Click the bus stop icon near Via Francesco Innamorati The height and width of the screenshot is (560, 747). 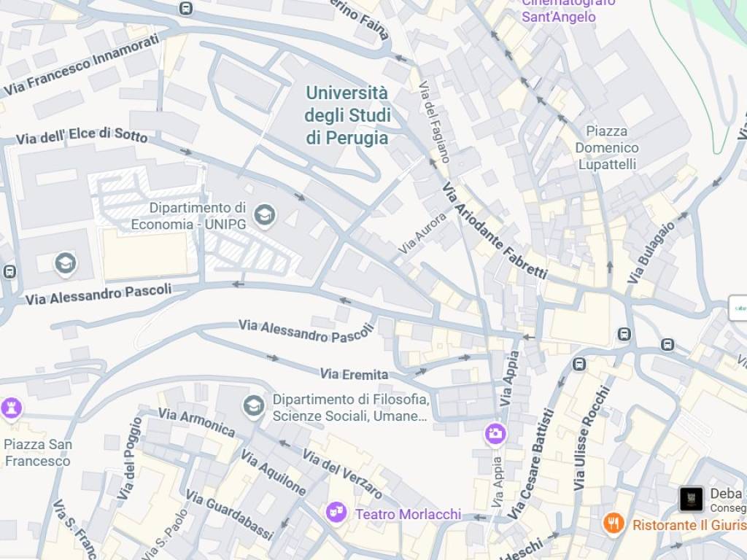(186, 8)
